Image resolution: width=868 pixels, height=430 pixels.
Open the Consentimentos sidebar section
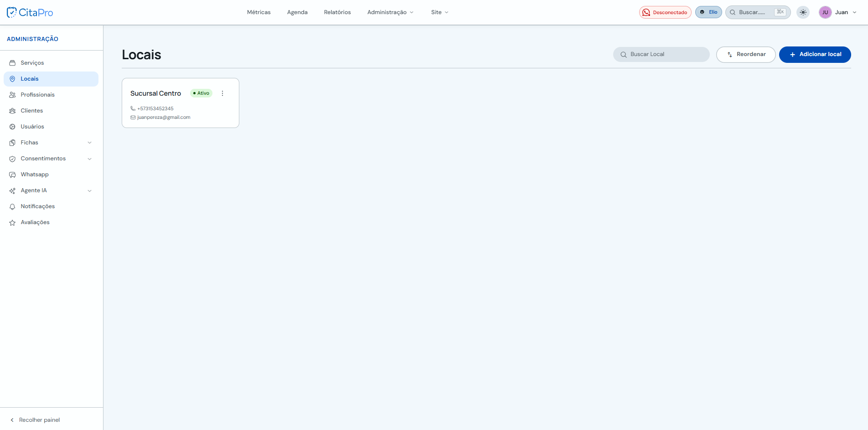pos(51,159)
